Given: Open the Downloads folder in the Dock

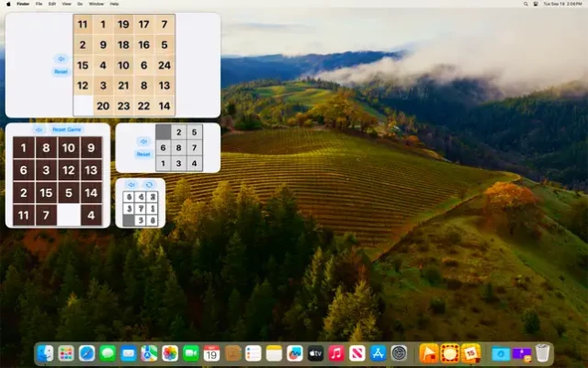Looking at the screenshot, I should pos(501,353).
